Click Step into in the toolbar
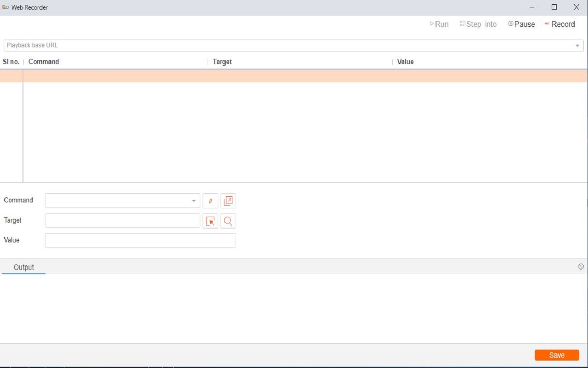 (x=478, y=24)
